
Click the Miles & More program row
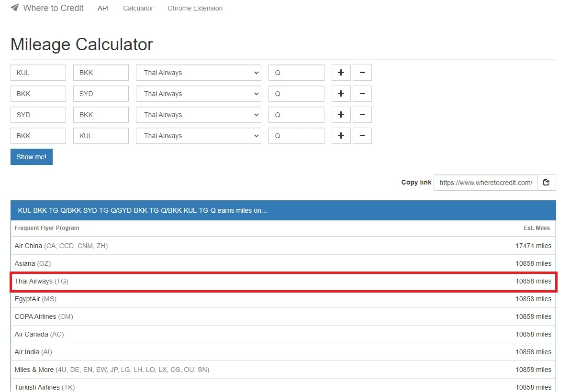click(x=283, y=370)
